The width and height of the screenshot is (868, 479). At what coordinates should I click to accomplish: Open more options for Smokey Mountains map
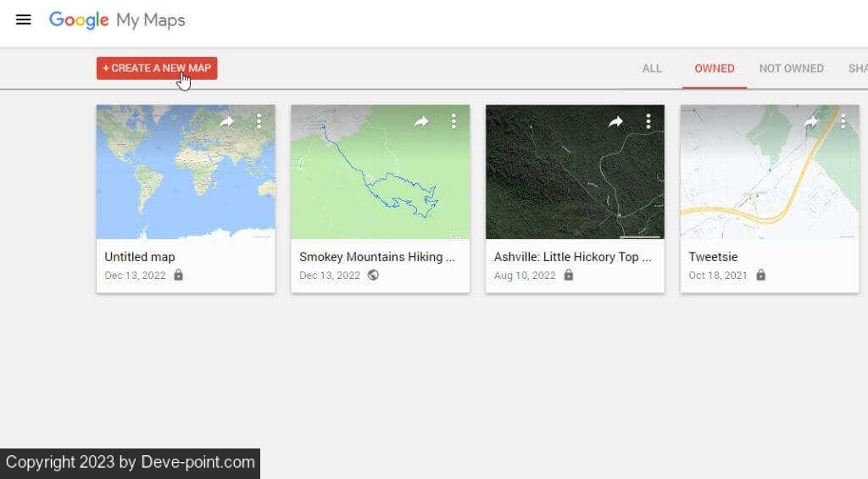point(453,122)
